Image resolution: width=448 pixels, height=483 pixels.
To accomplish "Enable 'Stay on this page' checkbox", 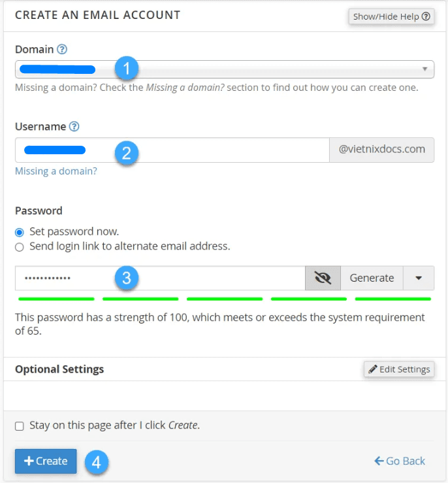I will tap(20, 426).
